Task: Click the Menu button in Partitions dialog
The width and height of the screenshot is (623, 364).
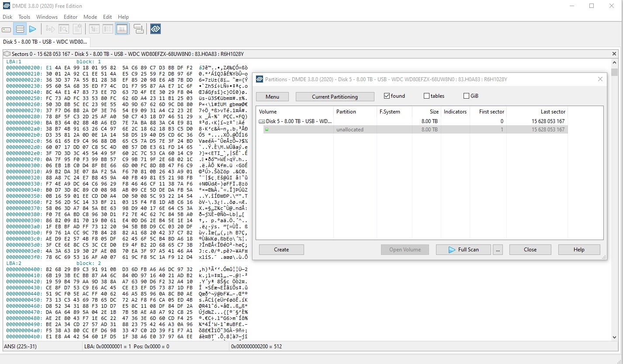Action: 272,97
